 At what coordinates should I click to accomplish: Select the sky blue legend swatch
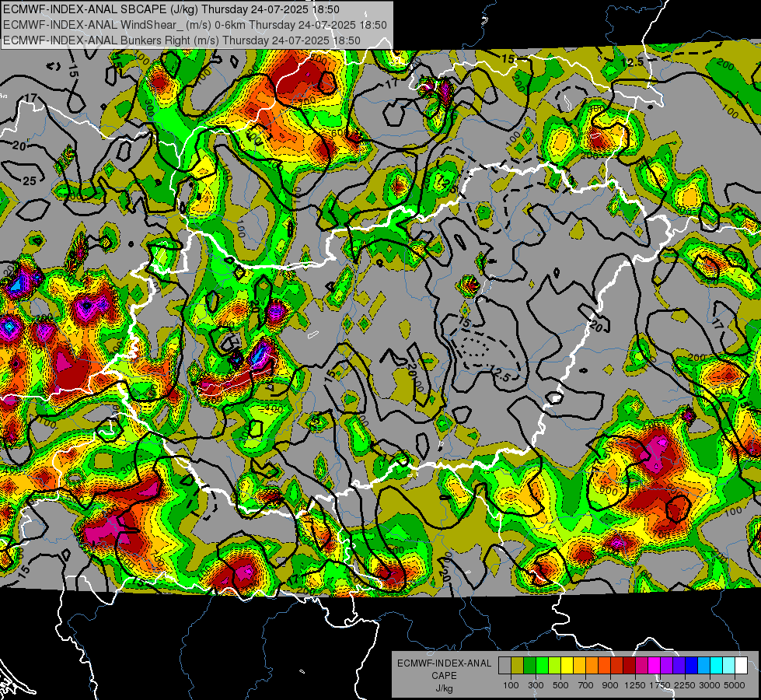coord(704,665)
